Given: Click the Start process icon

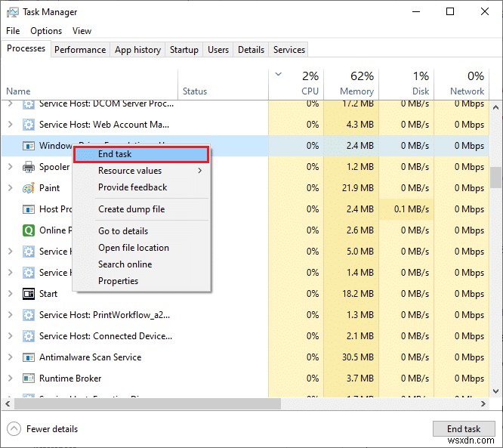Looking at the screenshot, I should pyautogui.click(x=29, y=294).
